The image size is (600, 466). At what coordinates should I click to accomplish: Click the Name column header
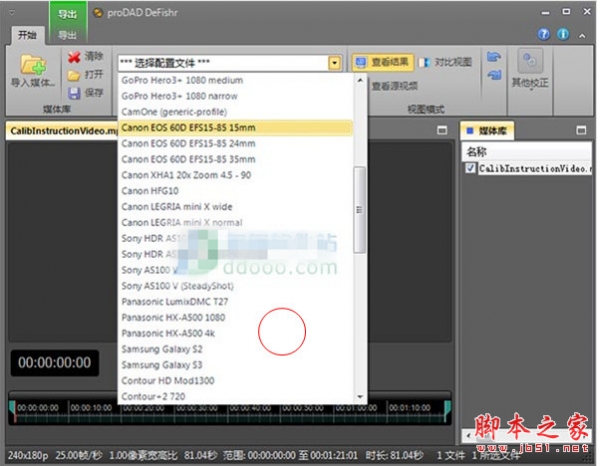527,152
